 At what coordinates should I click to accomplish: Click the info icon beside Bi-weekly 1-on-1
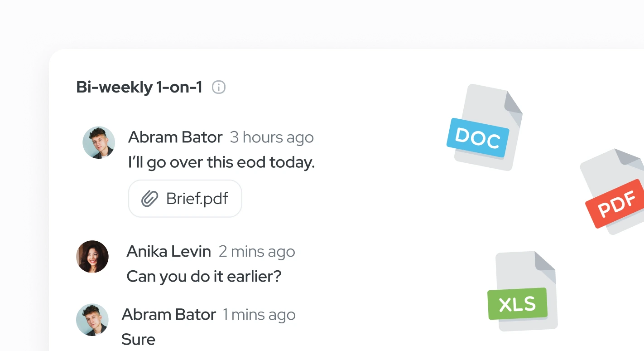219,87
